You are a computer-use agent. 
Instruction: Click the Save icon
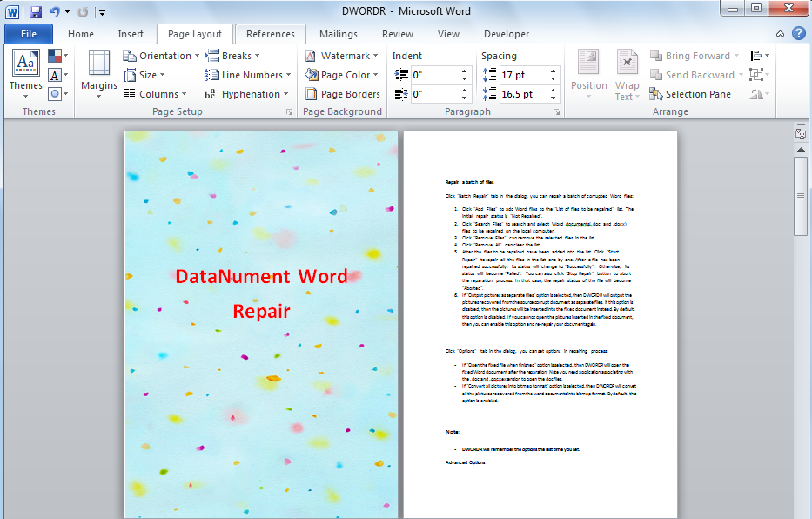pos(34,10)
